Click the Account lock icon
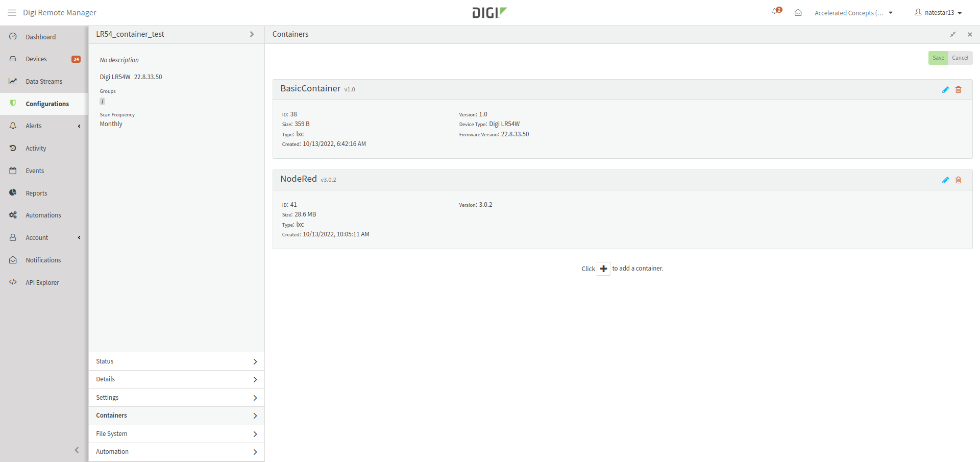 (x=13, y=237)
